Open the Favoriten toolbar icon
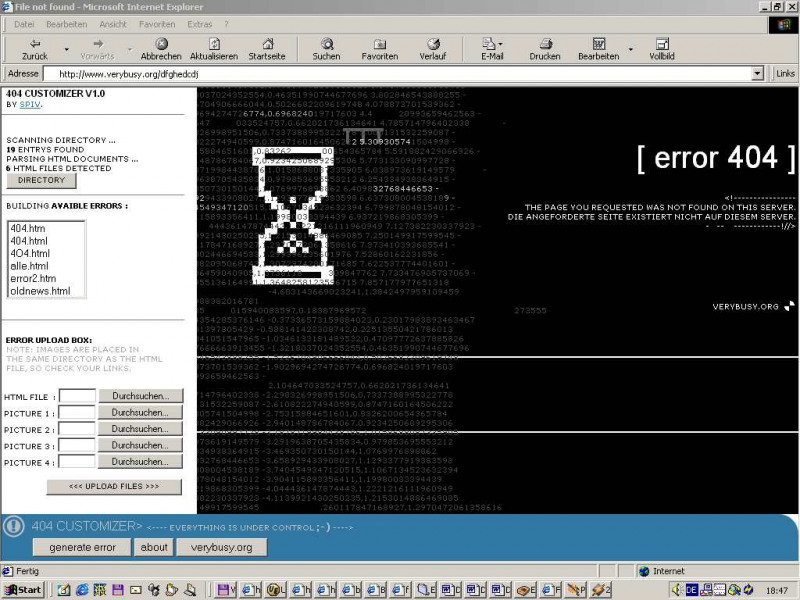The height and width of the screenshot is (600, 800). 380,44
